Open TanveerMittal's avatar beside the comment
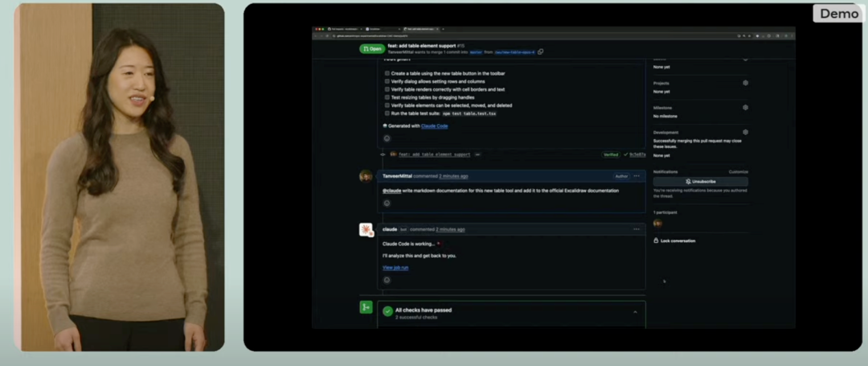Image resolution: width=868 pixels, height=366 pixels. [x=366, y=176]
